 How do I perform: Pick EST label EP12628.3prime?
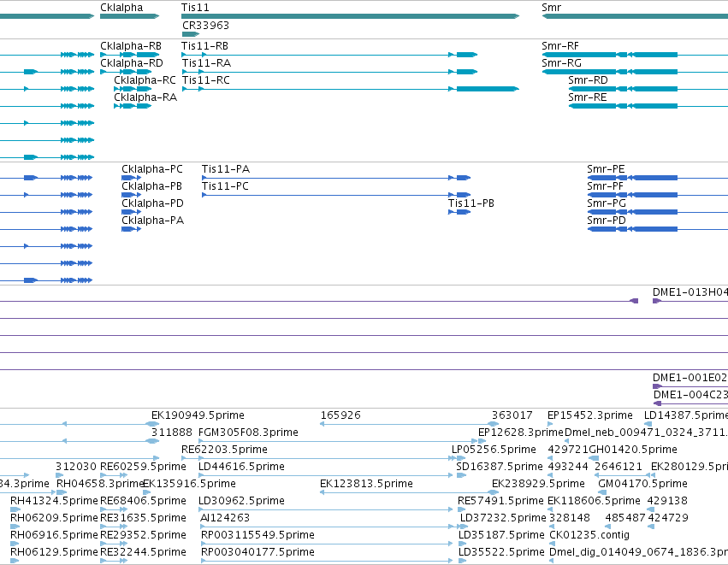[x=521, y=433]
